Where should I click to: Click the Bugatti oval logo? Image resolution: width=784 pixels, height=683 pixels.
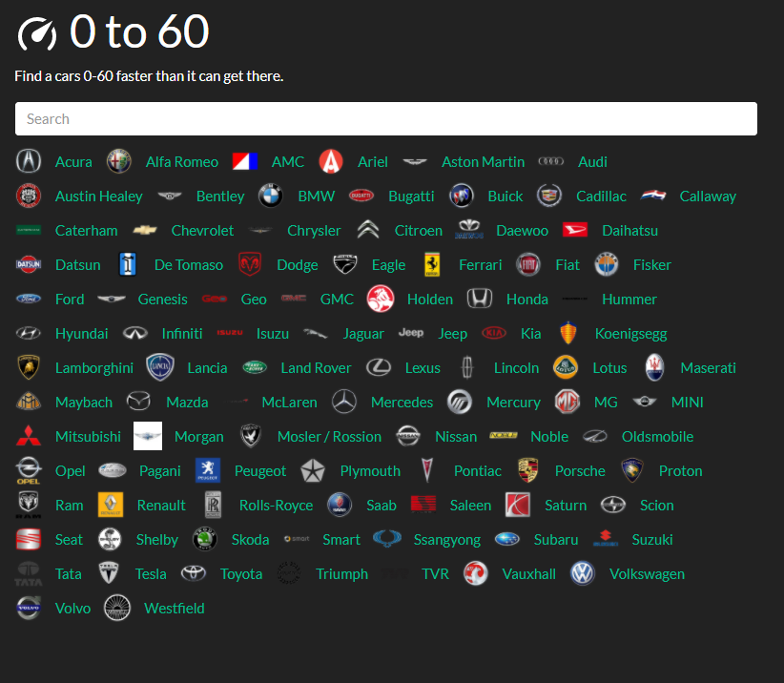click(361, 196)
